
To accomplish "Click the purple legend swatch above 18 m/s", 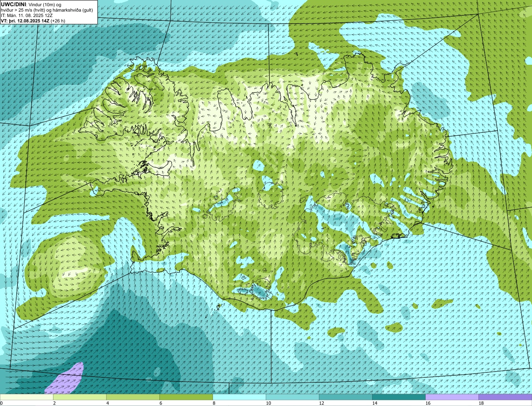I will click(x=505, y=397).
